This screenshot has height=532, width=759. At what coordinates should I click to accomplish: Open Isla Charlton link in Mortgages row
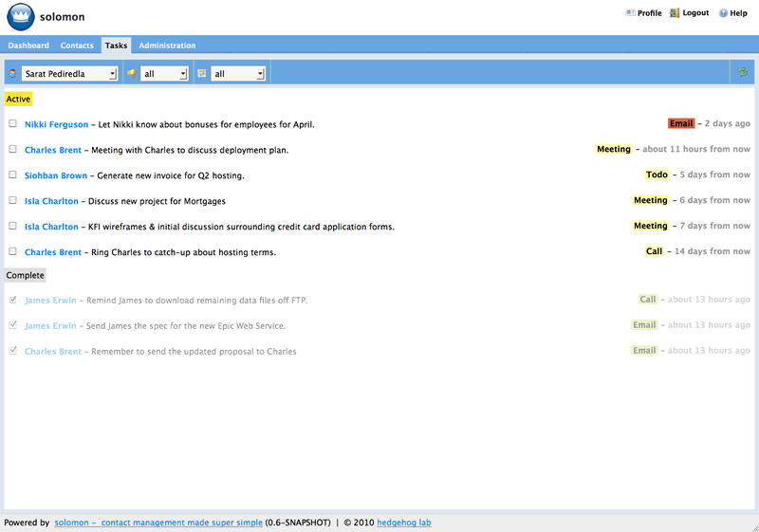[51, 201]
